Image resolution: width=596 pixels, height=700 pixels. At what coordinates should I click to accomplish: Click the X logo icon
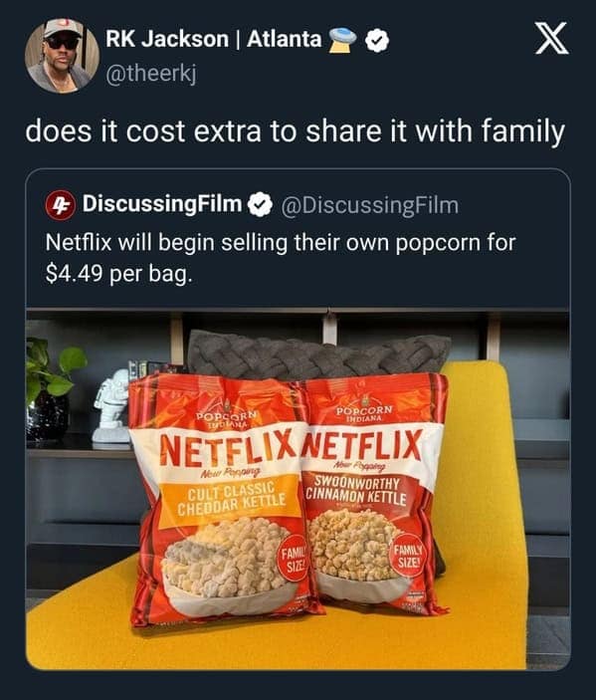tap(551, 39)
